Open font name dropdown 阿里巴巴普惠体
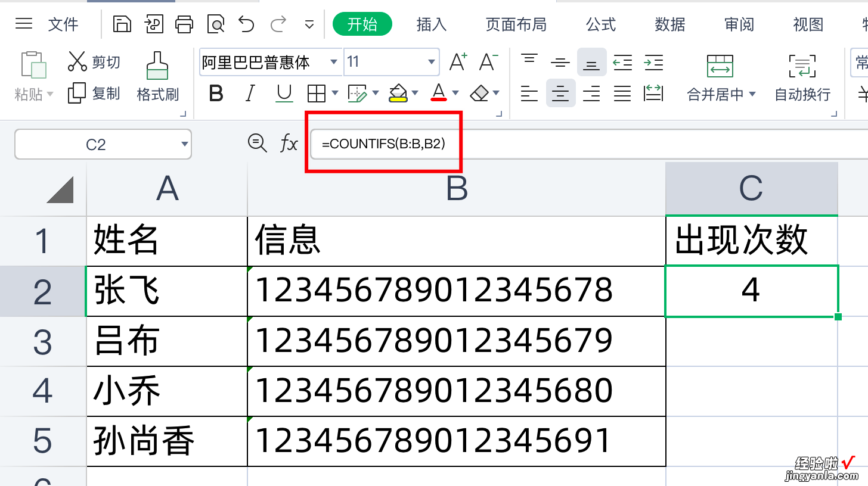The image size is (868, 486). coord(333,62)
